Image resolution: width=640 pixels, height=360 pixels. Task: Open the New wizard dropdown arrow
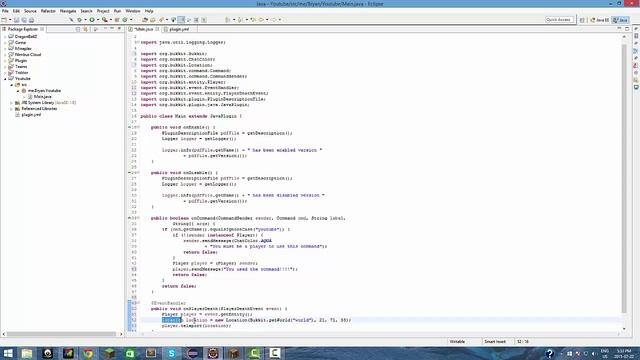click(10, 20)
